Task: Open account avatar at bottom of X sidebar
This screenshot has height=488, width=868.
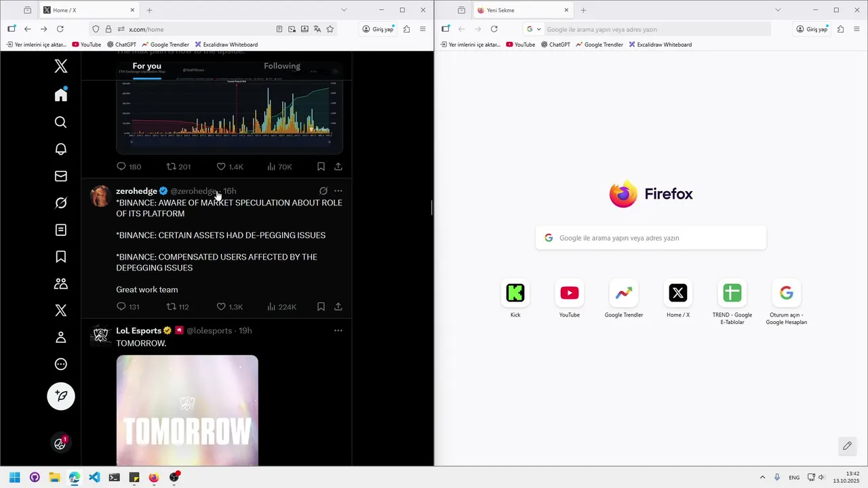Action: [x=60, y=443]
